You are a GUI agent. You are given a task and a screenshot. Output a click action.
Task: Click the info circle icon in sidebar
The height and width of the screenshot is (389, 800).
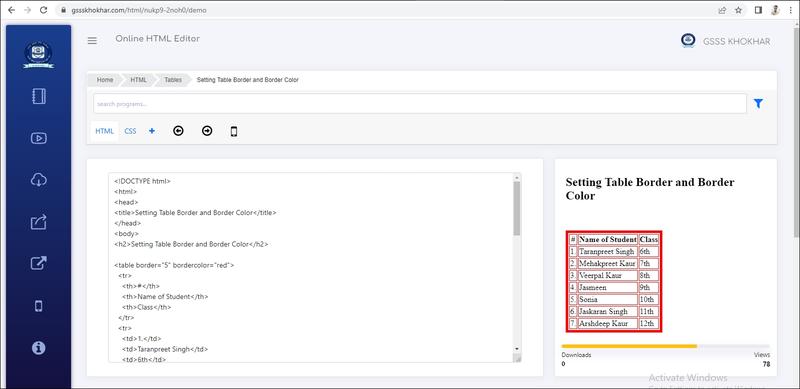click(39, 348)
